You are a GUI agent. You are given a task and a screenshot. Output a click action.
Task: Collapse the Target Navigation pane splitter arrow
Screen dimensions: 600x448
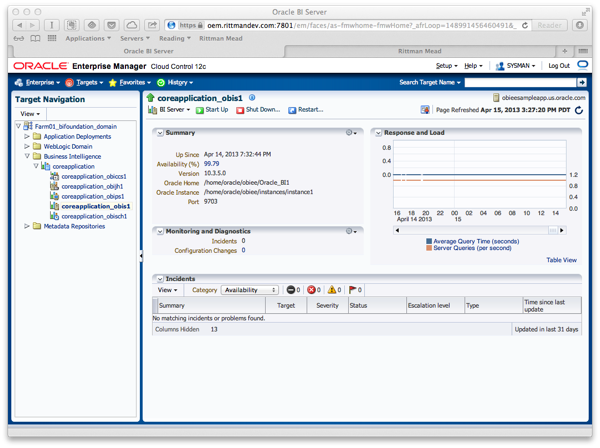(x=141, y=256)
